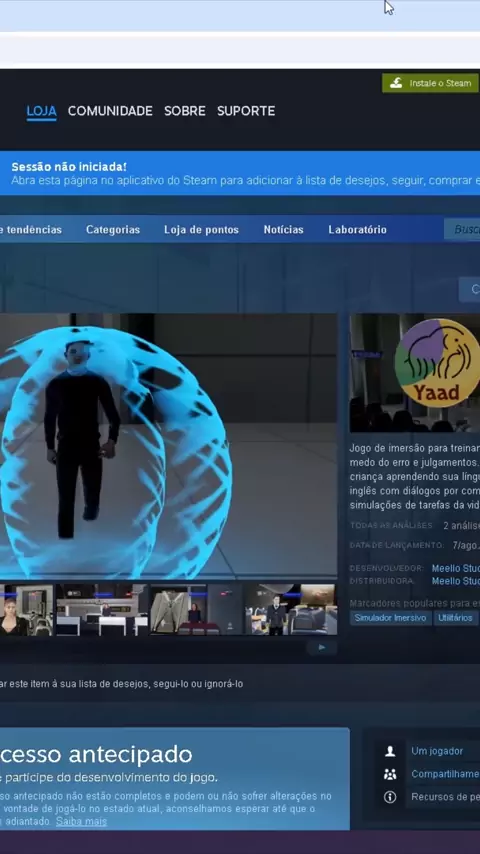Viewport: 480px width, 854px height.
Task: Click the Yaad game capsule image
Action: [415, 373]
